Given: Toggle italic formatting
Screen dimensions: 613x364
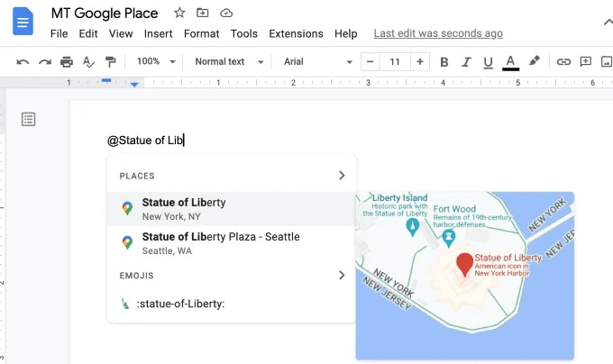Looking at the screenshot, I should coord(466,61).
